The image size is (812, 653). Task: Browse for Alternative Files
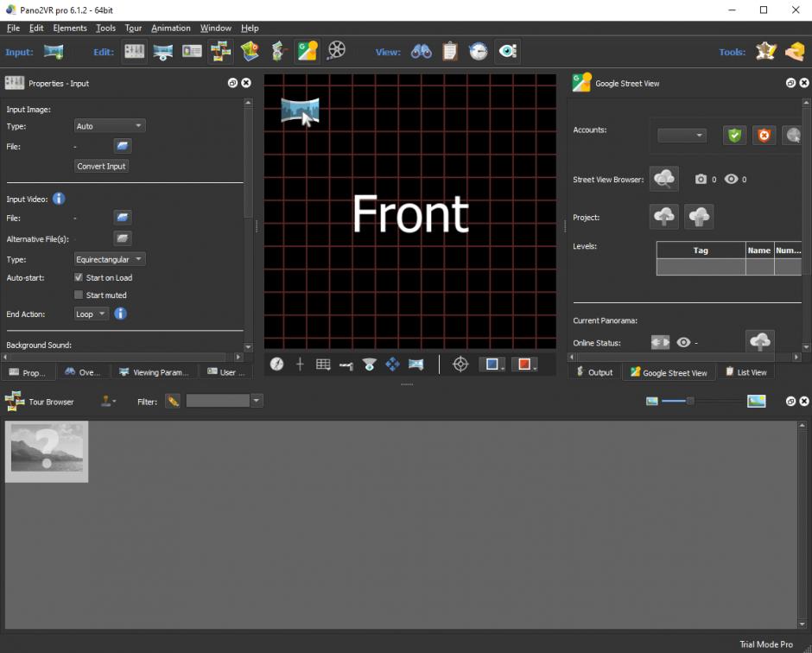tap(122, 238)
